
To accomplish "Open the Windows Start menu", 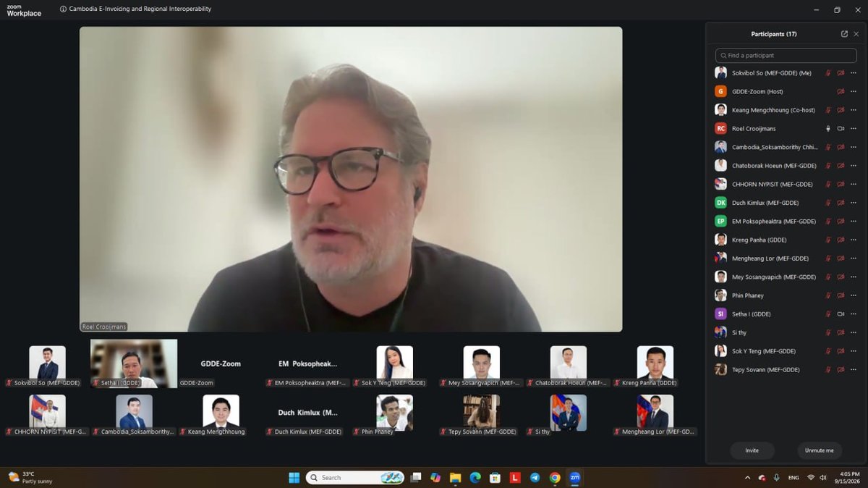I will [x=294, y=478].
